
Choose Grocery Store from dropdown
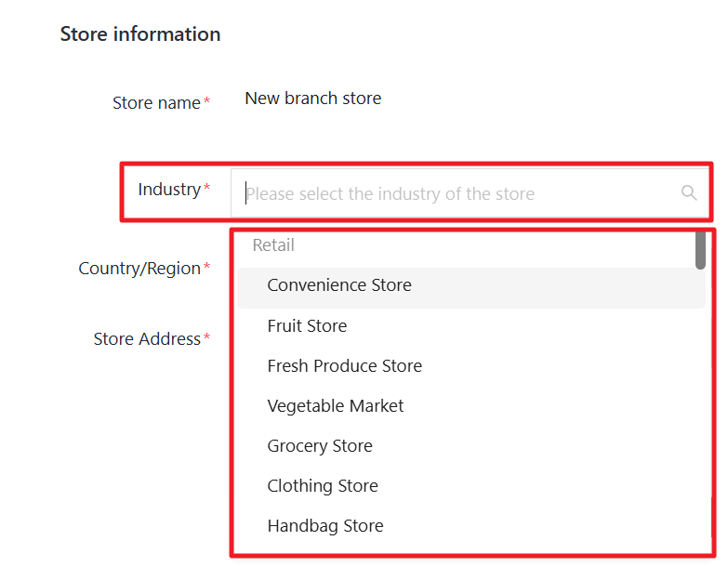[x=320, y=446]
